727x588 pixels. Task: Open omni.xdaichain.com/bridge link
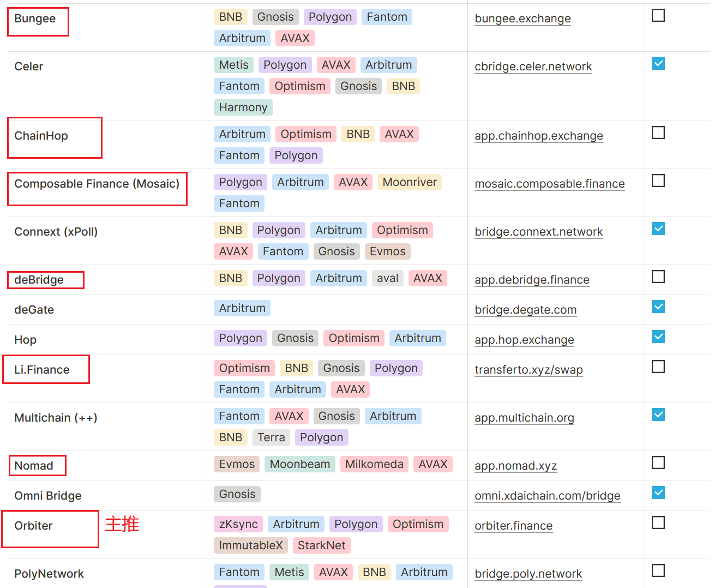(x=547, y=496)
